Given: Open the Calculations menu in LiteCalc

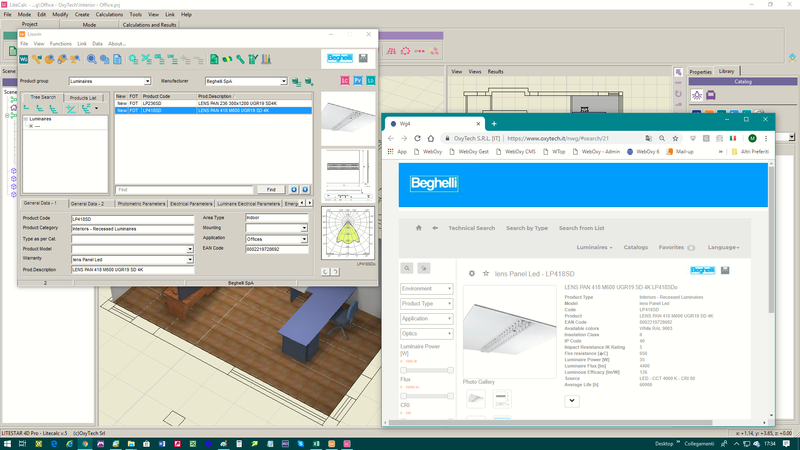Looking at the screenshot, I should point(109,15).
